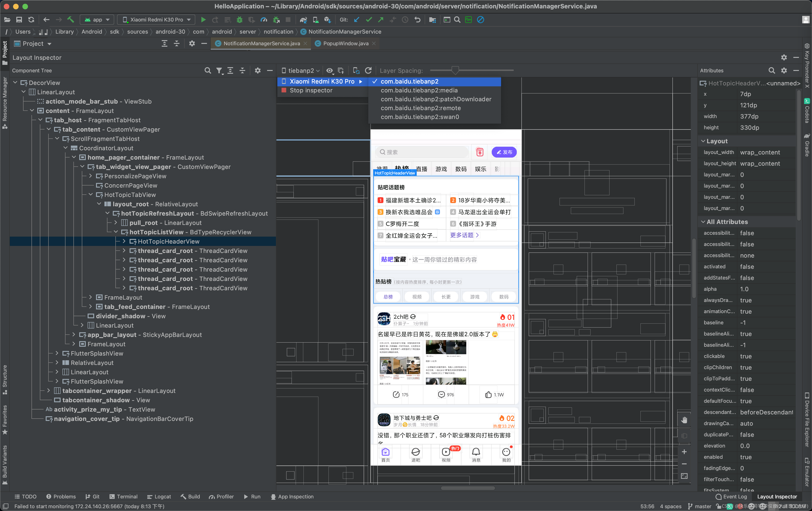Click the green Run app button
The image size is (812, 511).
coord(203,20)
